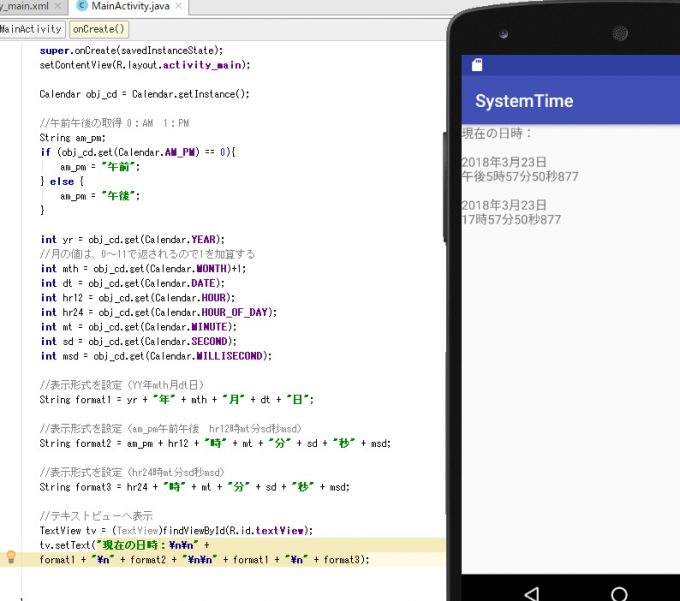Viewport: 680px width, 601px height.
Task: Click the int mt MINUTE line
Action: [x=139, y=327]
